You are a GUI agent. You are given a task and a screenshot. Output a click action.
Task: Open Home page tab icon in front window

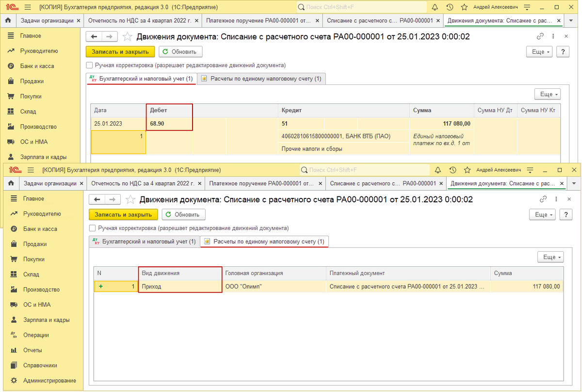pos(11,183)
